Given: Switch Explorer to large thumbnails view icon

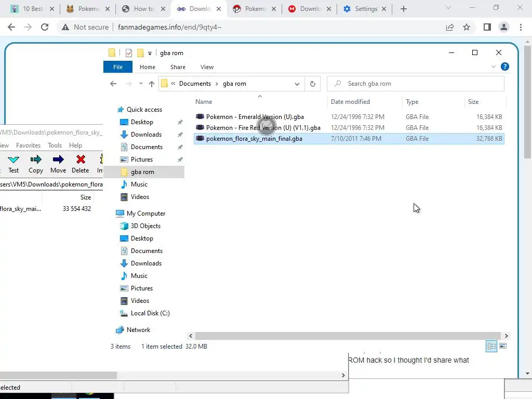Looking at the screenshot, I should tap(503, 346).
